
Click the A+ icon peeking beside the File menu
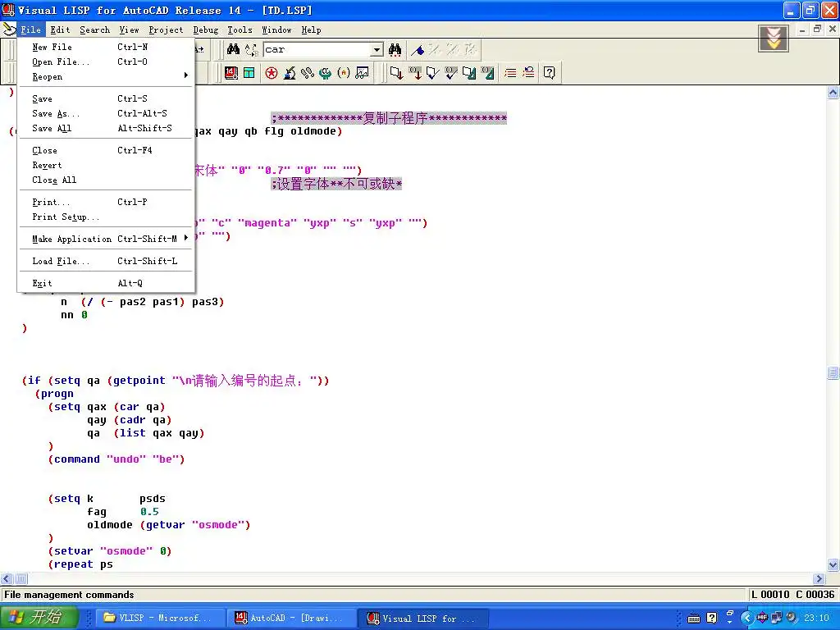tap(199, 49)
